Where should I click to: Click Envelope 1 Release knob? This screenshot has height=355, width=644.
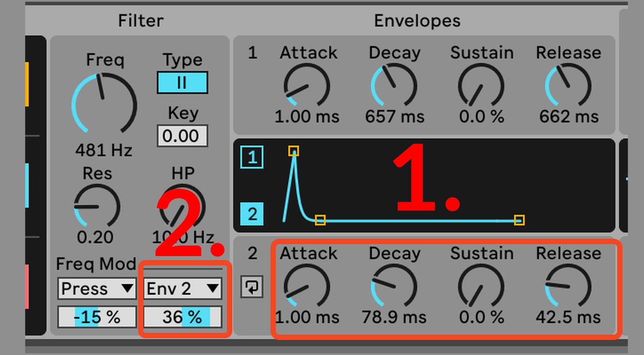pos(568,86)
